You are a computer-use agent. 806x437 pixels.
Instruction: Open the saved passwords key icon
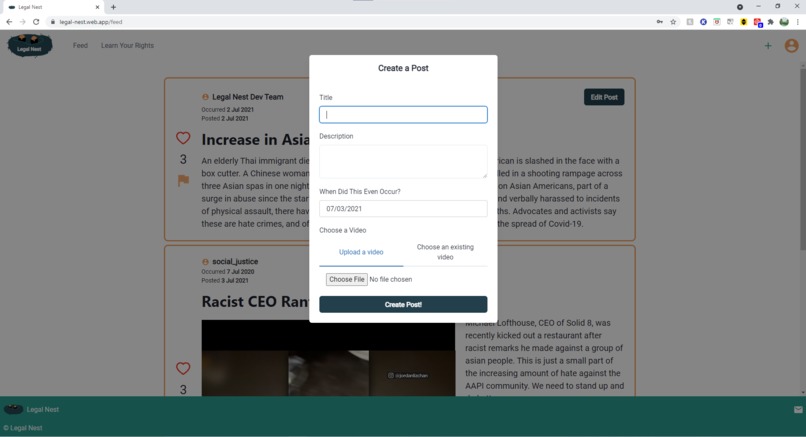pyautogui.click(x=660, y=22)
